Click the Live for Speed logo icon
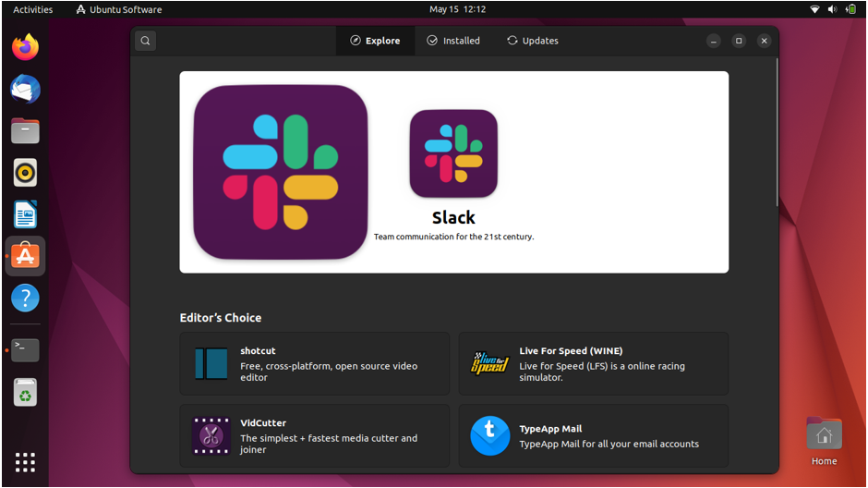This screenshot has width=868, height=488. (489, 363)
